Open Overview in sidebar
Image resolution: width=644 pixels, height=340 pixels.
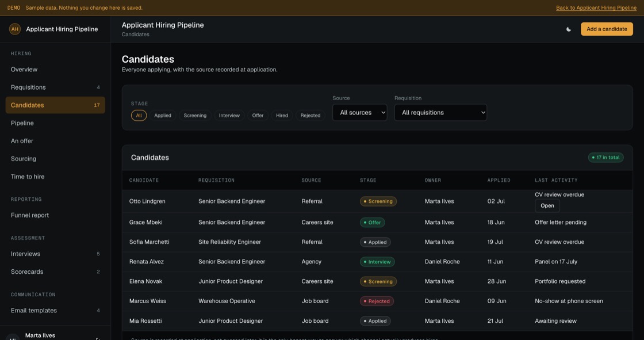(x=55, y=70)
